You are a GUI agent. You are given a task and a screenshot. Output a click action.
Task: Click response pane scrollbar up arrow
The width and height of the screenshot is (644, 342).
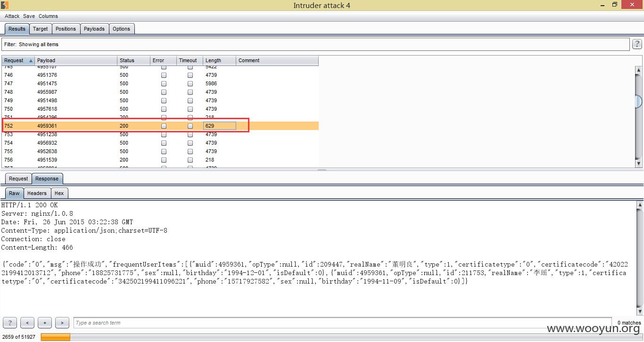(x=640, y=205)
